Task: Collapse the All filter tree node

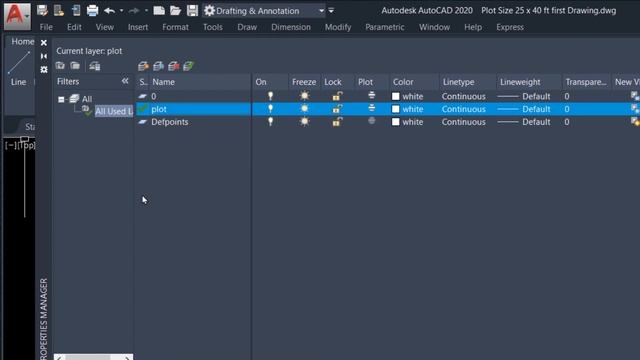Action: (x=61, y=99)
